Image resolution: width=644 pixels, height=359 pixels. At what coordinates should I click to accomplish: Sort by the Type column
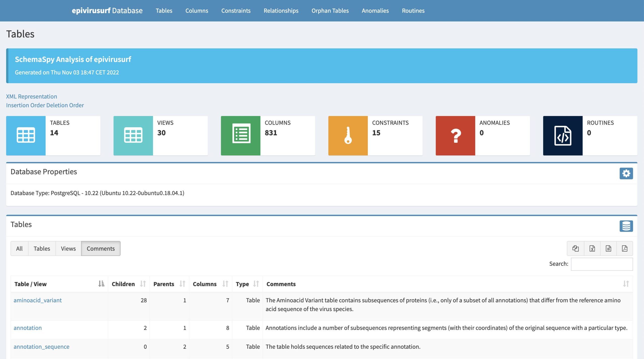click(x=247, y=284)
